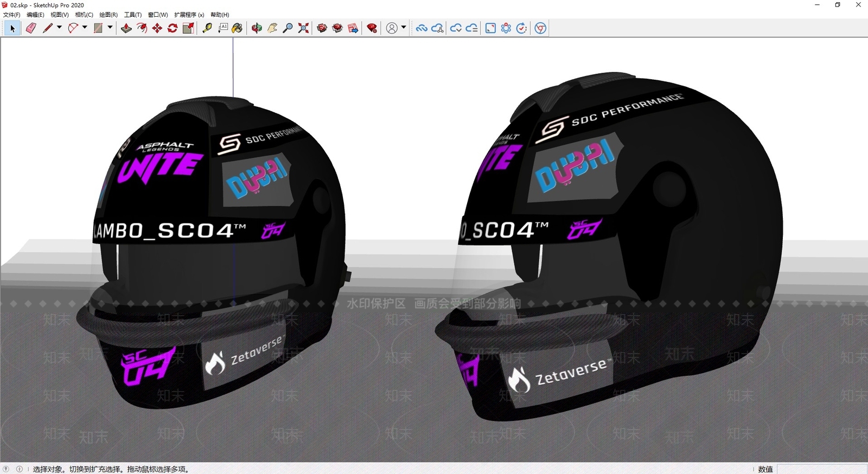The image size is (868, 474).
Task: Expand the Arc tool dropdown arrow
Action: coord(85,28)
